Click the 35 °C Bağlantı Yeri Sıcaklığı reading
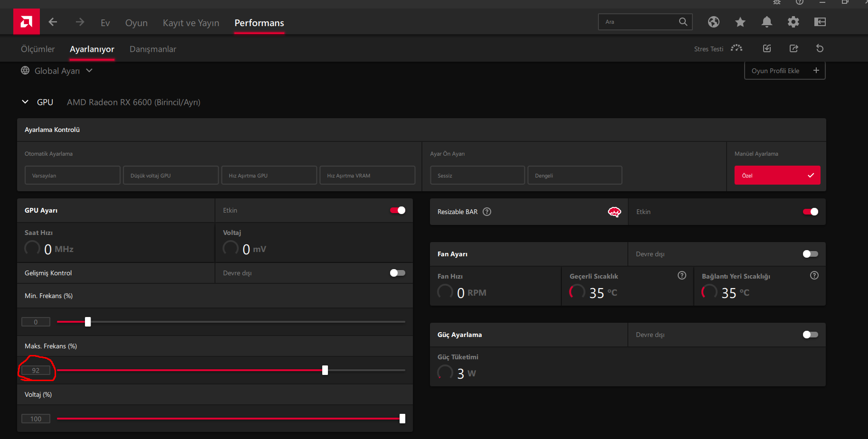 tap(736, 293)
